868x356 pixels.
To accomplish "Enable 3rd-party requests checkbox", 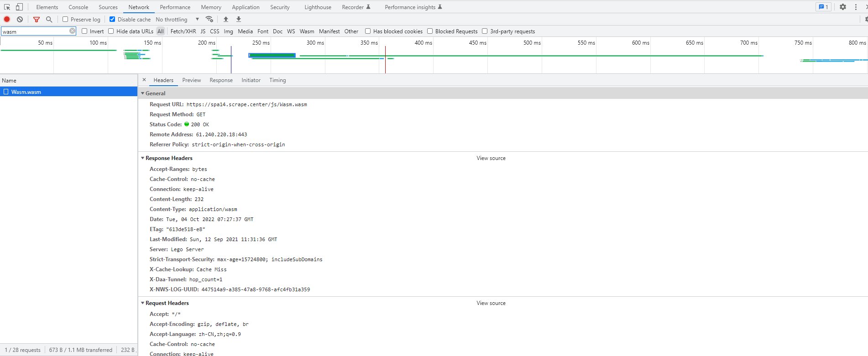I will click(485, 31).
